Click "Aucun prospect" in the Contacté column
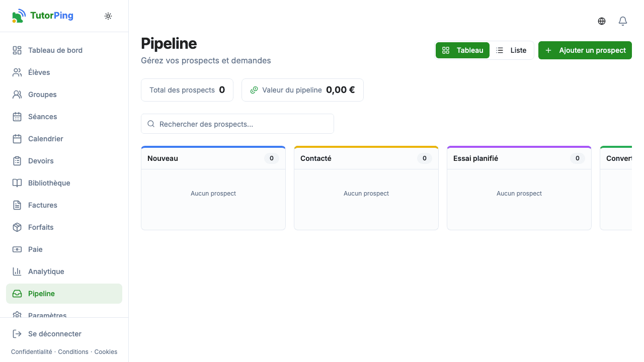 point(366,194)
